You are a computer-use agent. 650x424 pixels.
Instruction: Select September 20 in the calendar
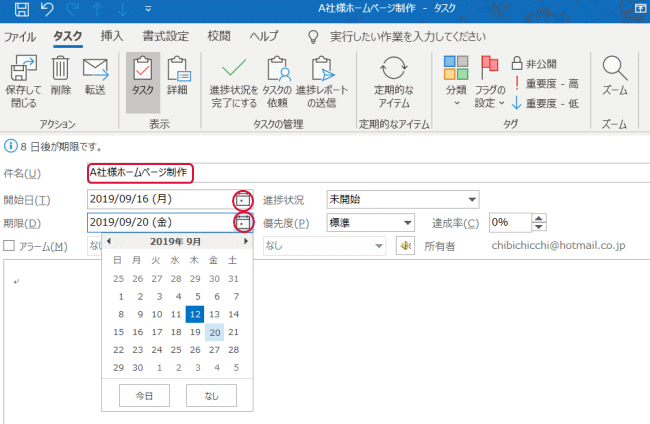click(x=215, y=332)
